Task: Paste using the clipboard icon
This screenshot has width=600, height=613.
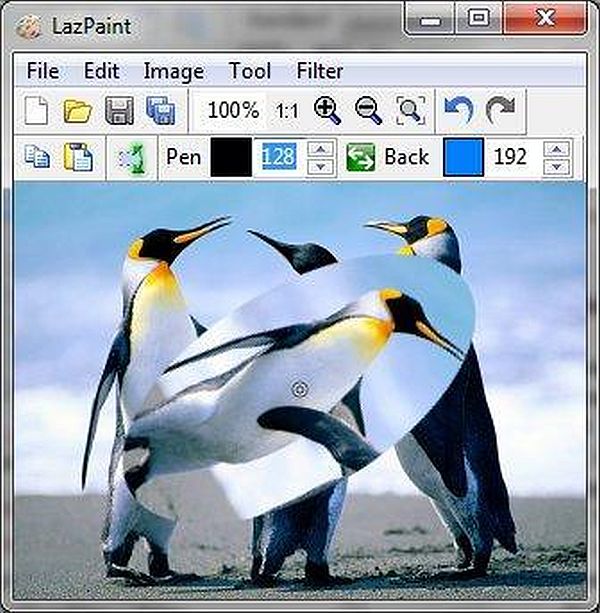Action: (x=78, y=157)
